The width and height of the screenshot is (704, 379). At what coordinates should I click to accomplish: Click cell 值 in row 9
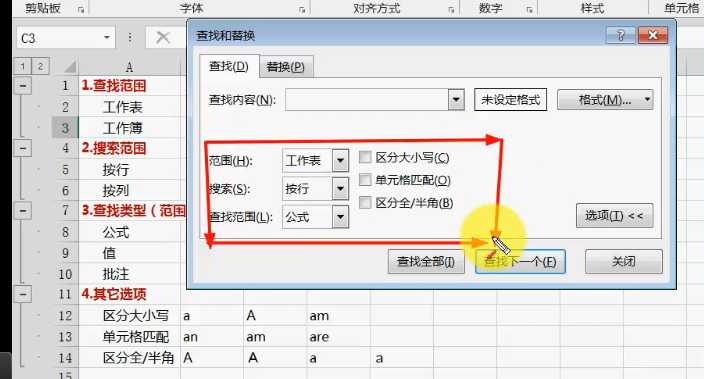pyautogui.click(x=129, y=253)
